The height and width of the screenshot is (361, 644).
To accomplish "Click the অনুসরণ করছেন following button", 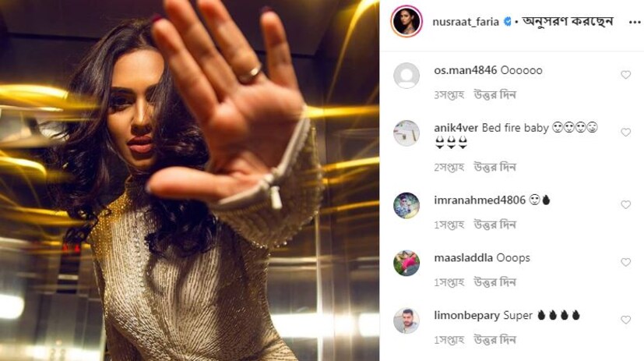I will pos(568,21).
